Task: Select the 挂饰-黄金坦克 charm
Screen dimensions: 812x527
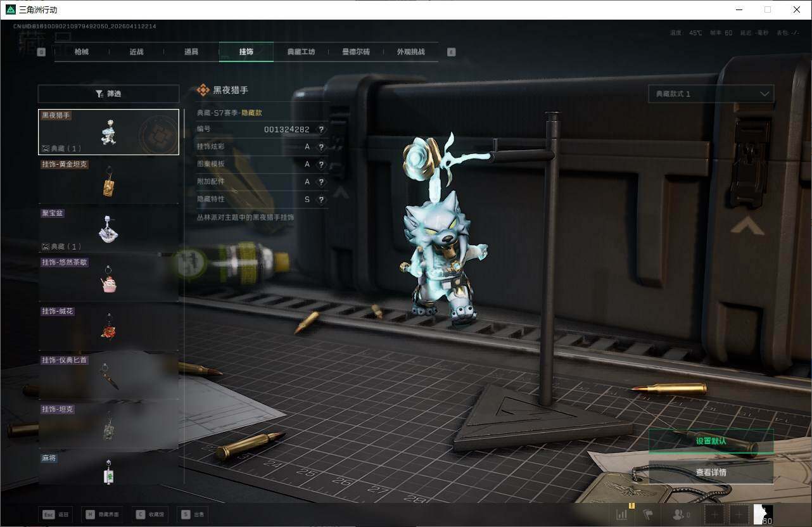Action: 108,181
